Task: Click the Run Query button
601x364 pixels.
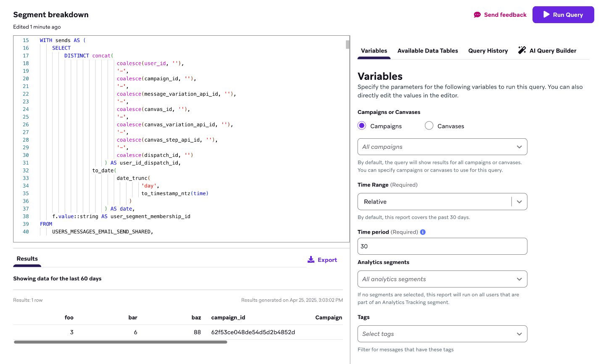Action: (563, 14)
